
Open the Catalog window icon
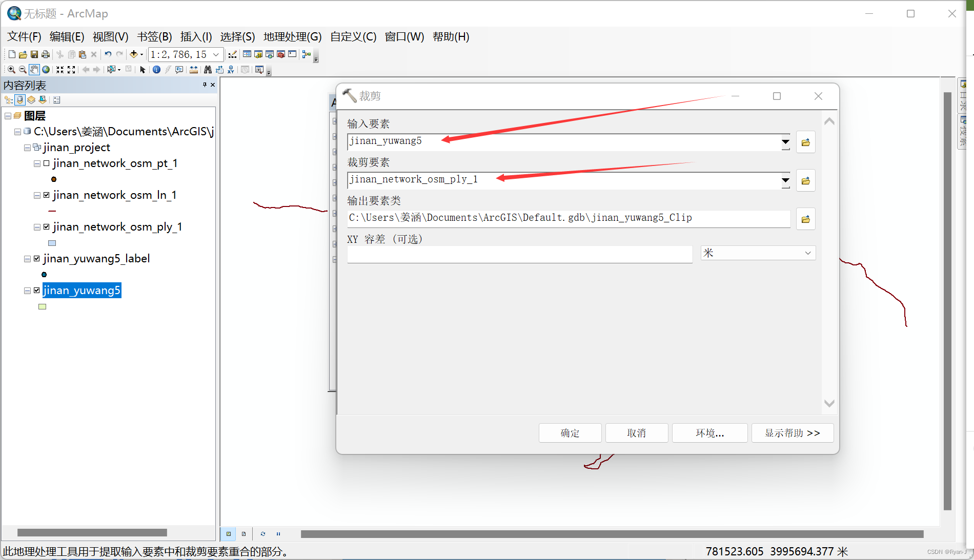tap(258, 54)
